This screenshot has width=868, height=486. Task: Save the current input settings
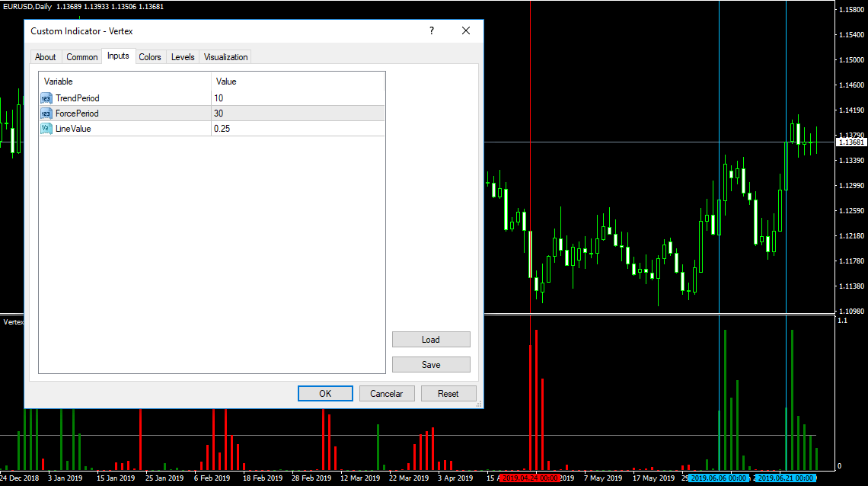(x=431, y=364)
